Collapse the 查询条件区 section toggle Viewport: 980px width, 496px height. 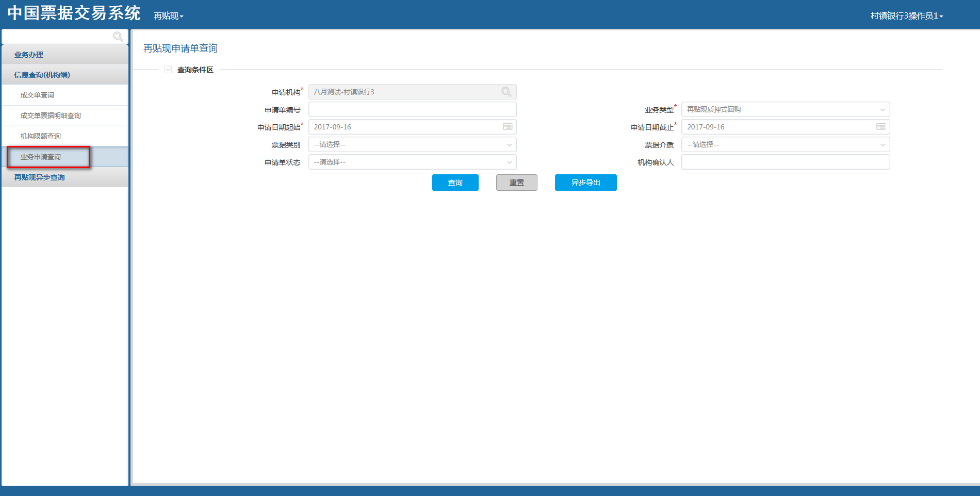point(168,70)
